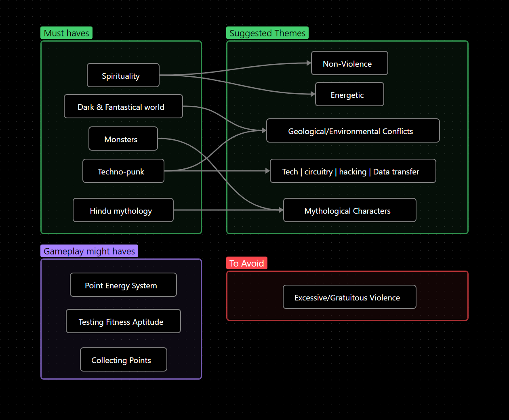Click the Dark & Fantastical world node
Screen dimensions: 509x420
click(123, 106)
